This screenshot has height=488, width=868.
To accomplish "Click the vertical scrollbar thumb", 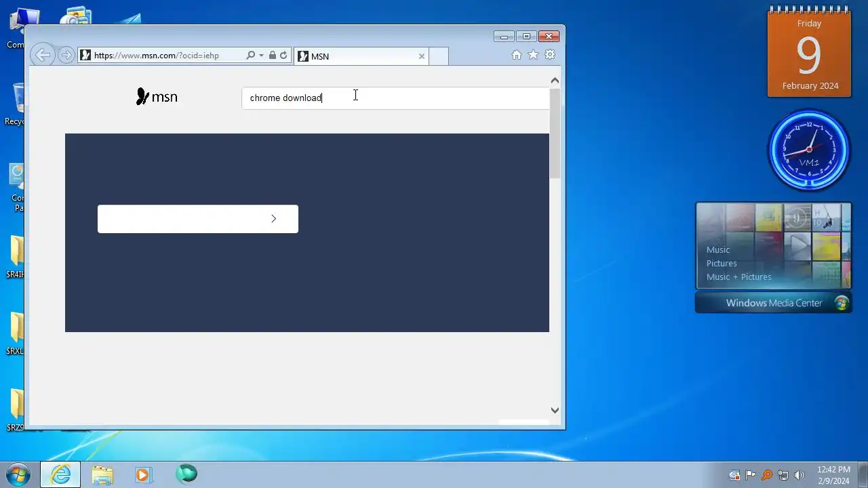I will [x=555, y=133].
